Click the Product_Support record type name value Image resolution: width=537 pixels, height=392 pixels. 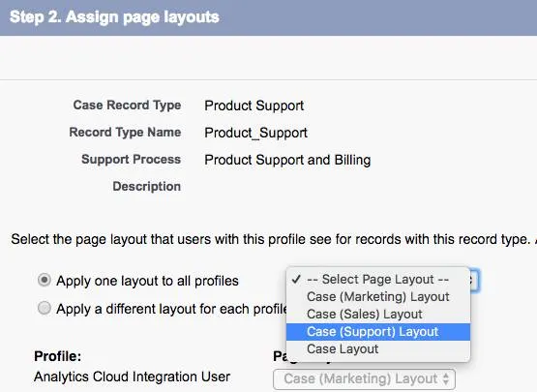coord(255,133)
